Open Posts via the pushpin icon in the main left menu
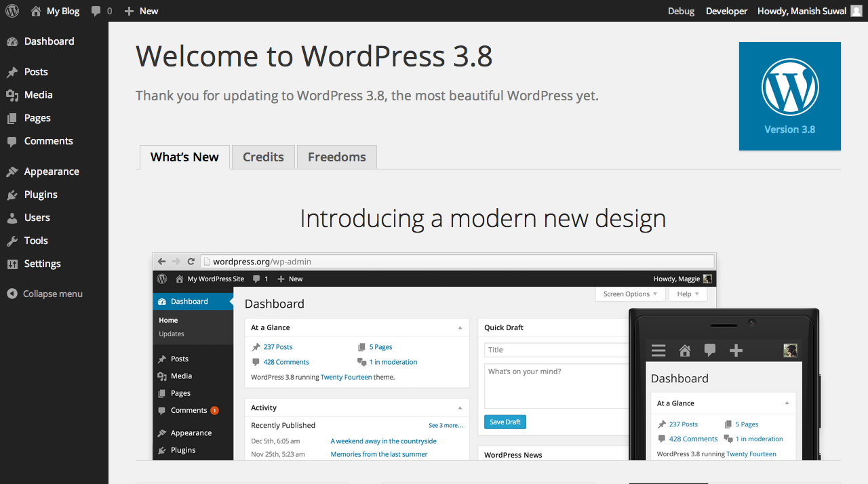Image resolution: width=868 pixels, height=484 pixels. (12, 72)
